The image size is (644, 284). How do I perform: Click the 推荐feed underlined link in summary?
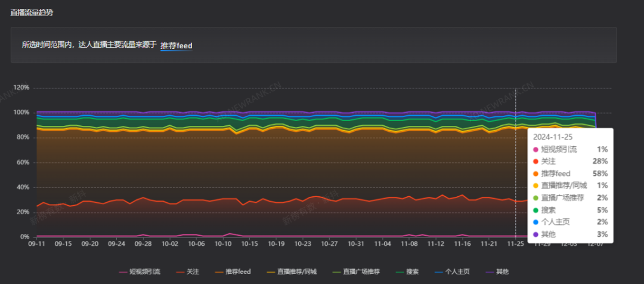pos(176,46)
